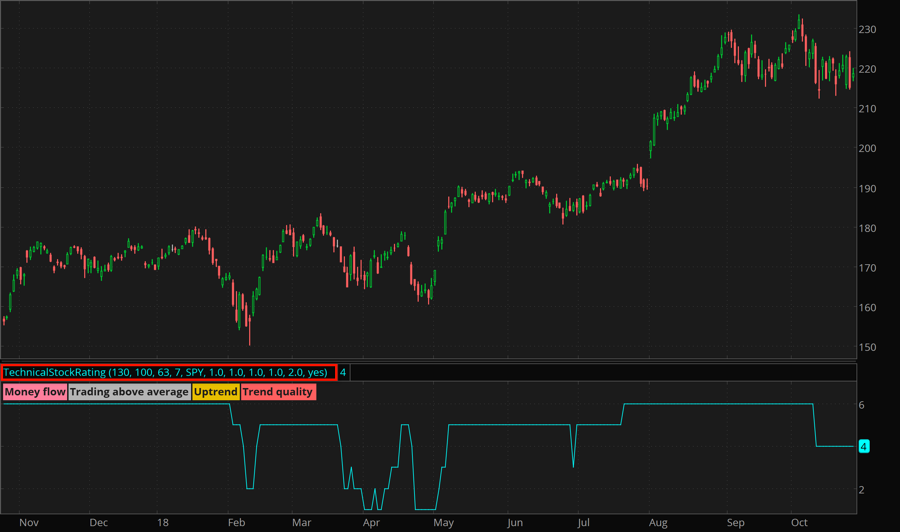The image size is (900, 532).
Task: Click the Aug label on time axis
Action: point(657,522)
